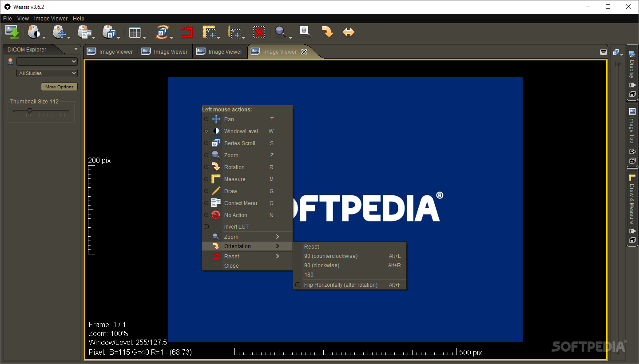The image size is (639, 364).
Task: Click the red reset arrow toolbar icon
Action: pos(187,32)
